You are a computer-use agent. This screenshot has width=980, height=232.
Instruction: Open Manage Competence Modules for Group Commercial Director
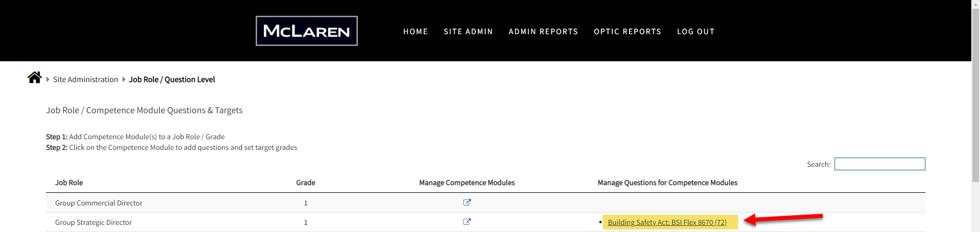coord(467,202)
